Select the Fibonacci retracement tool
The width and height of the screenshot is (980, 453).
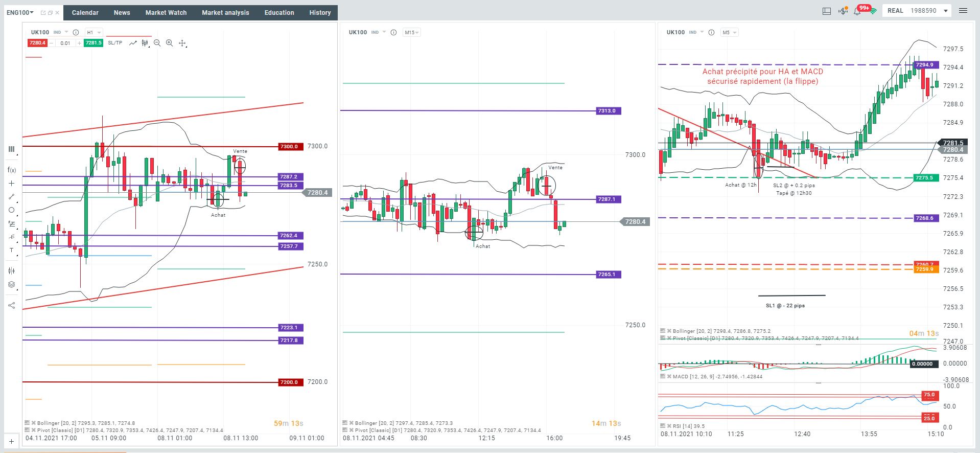(x=11, y=224)
